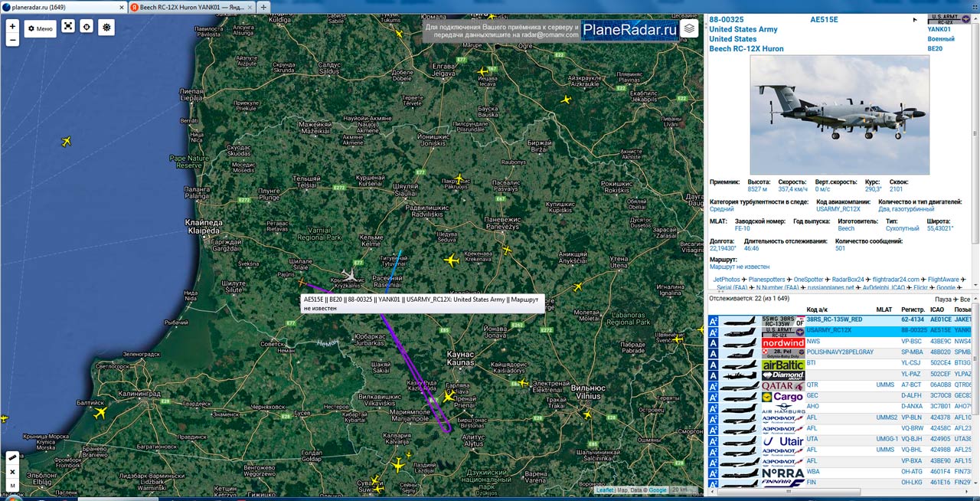Select 38RS_RC-135W_RED aircraft row
Viewport: 980px width, 501px height.
tap(840, 320)
